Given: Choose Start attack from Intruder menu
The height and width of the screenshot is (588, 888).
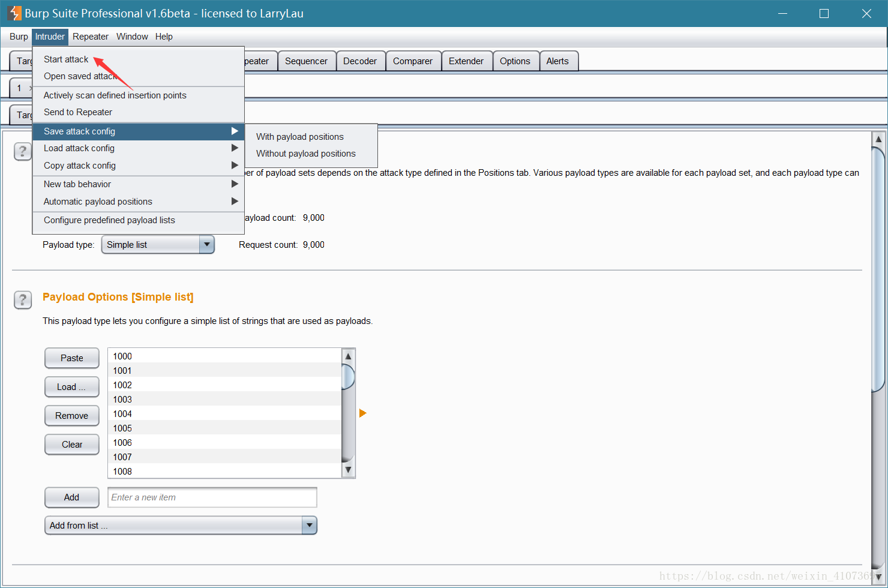Looking at the screenshot, I should click(x=138, y=59).
